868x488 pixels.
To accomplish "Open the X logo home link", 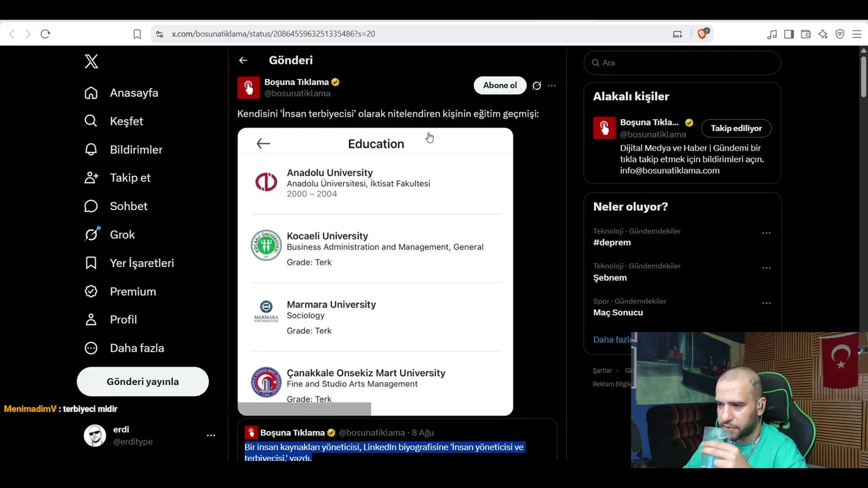I will pyautogui.click(x=92, y=62).
